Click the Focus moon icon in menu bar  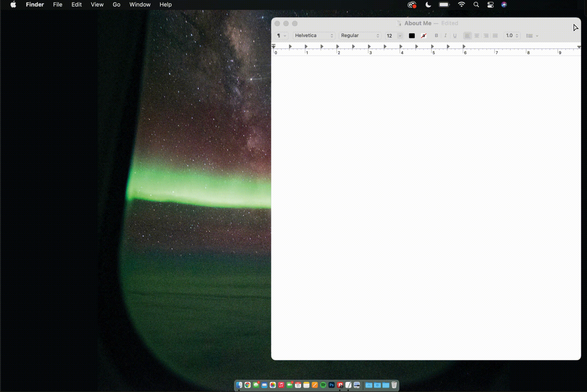tap(428, 5)
